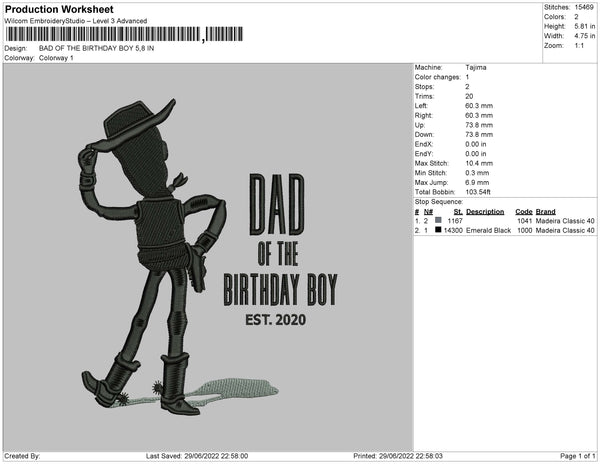This screenshot has width=600, height=464.
Task: Click the thread code 1041
Action: [525, 221]
